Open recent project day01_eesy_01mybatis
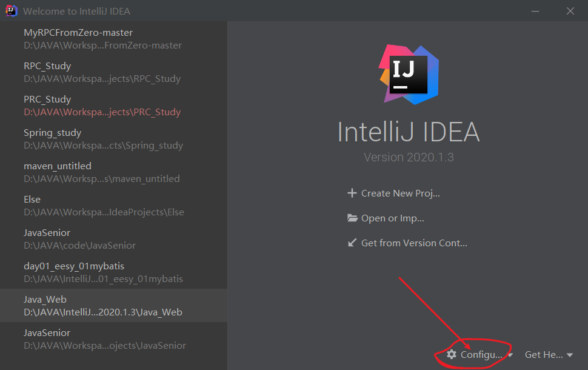 pos(113,272)
